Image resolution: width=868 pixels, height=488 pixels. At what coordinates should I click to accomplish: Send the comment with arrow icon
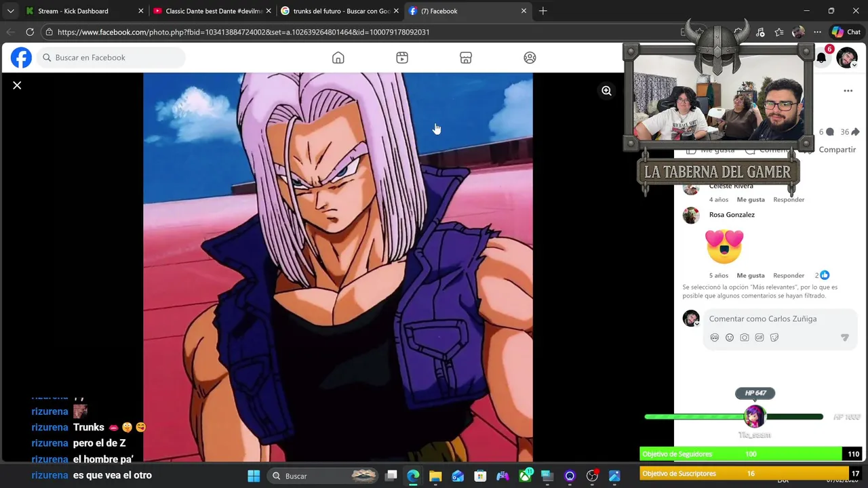pyautogui.click(x=844, y=338)
